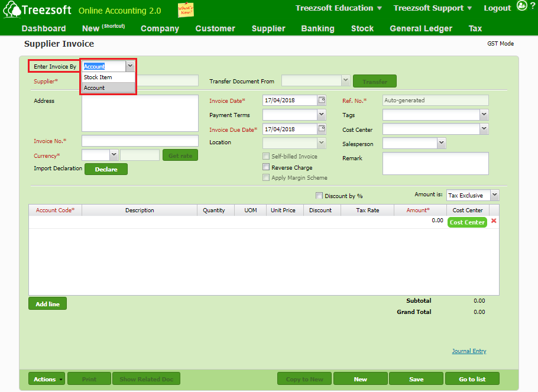The image size is (538, 392).
Task: Open the Journal Entry link
Action: click(x=469, y=351)
